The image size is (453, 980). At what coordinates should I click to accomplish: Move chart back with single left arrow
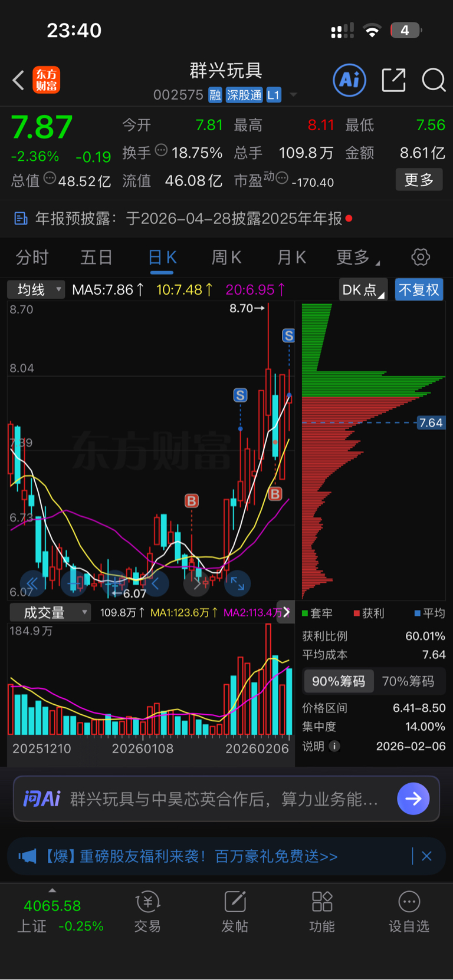pos(156,583)
